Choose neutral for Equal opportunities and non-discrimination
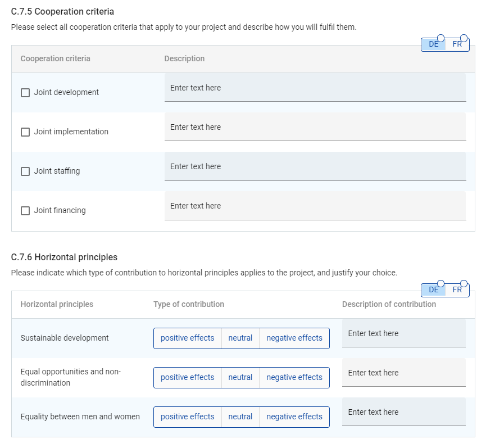The width and height of the screenshot is (486, 448). [240, 378]
